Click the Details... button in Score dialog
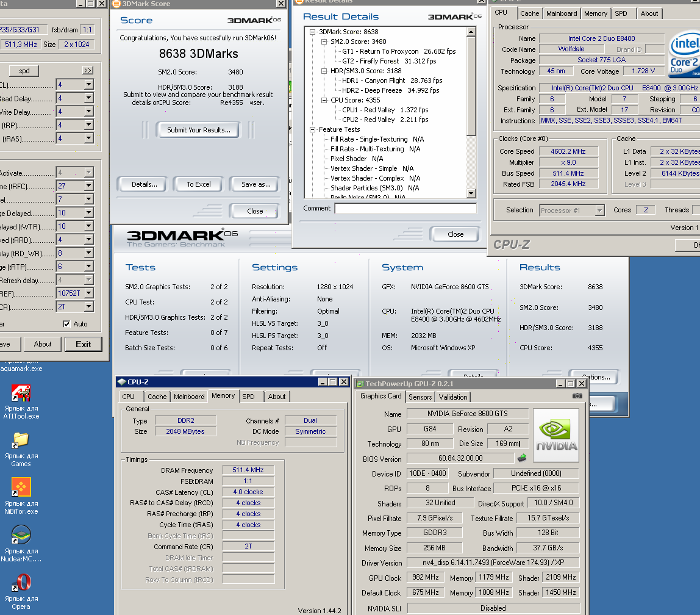 point(144,184)
